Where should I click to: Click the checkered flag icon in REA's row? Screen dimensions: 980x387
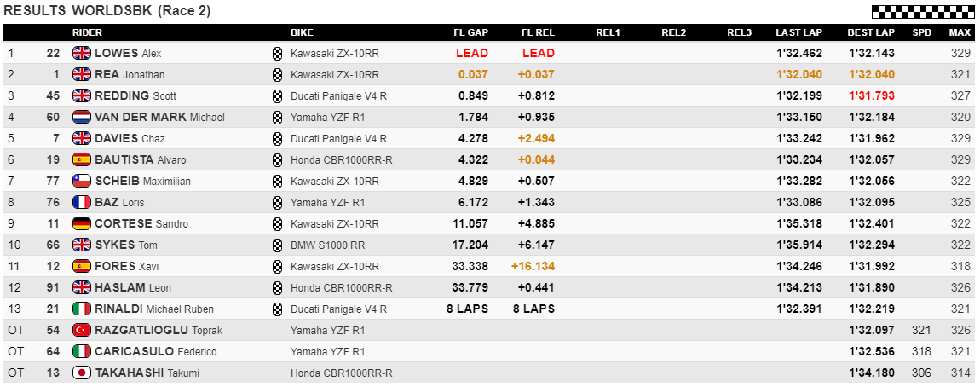277,74
